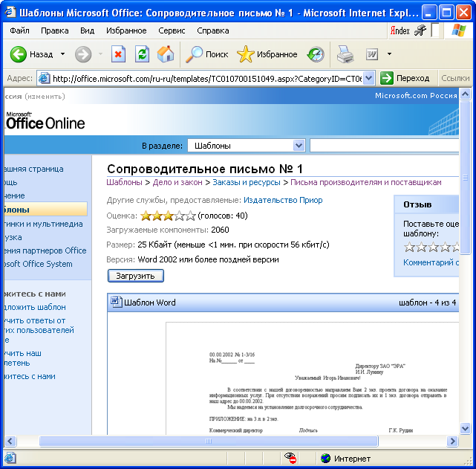This screenshot has width=476, height=469.
Task: Open the Правка menu
Action: (x=55, y=30)
